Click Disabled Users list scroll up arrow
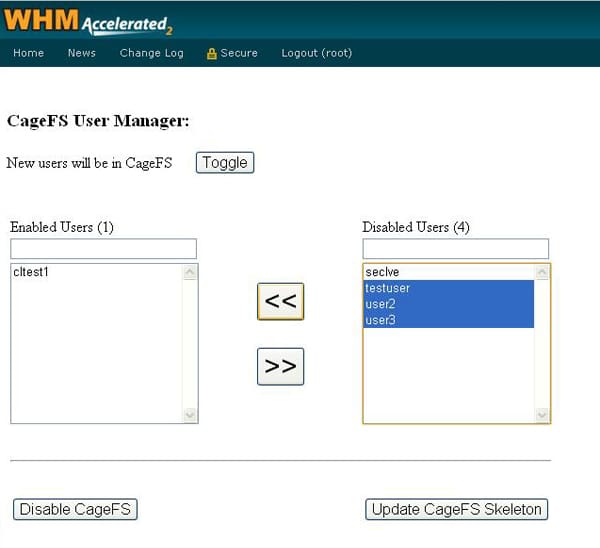600x548 pixels. (542, 272)
